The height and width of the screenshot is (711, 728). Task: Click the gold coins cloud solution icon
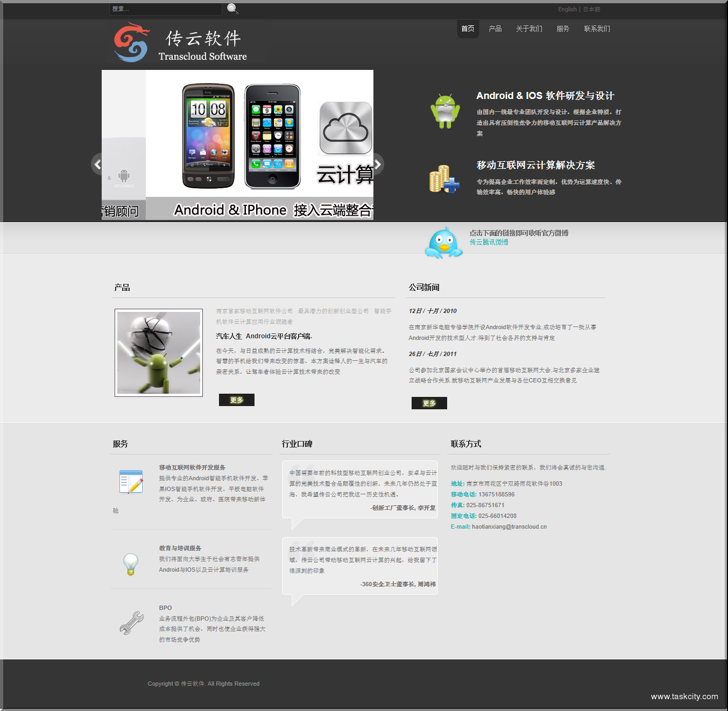(x=444, y=180)
